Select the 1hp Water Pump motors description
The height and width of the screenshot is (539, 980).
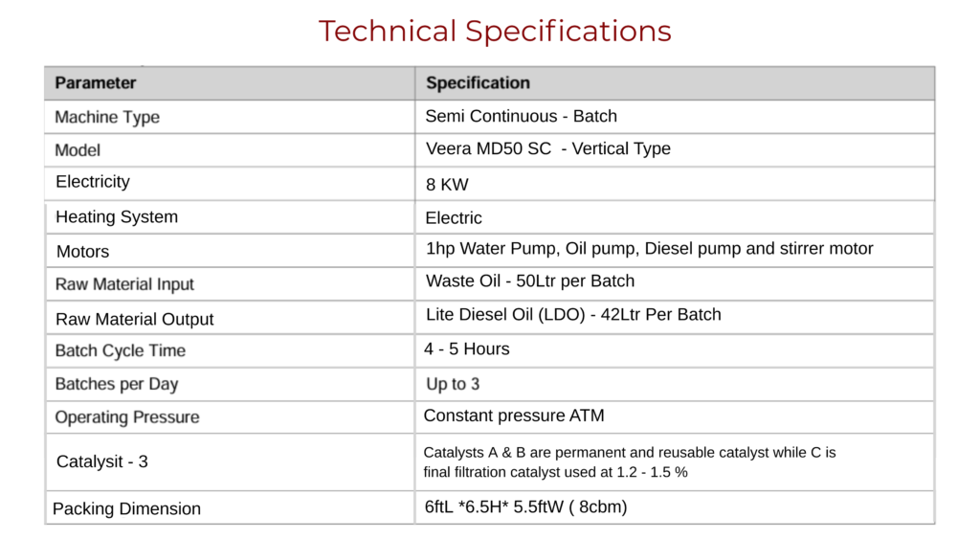click(x=649, y=249)
